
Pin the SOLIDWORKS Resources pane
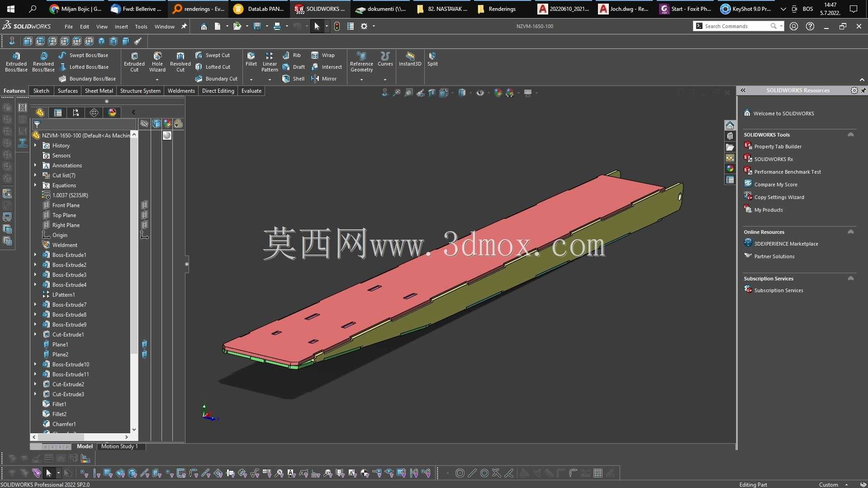point(863,90)
